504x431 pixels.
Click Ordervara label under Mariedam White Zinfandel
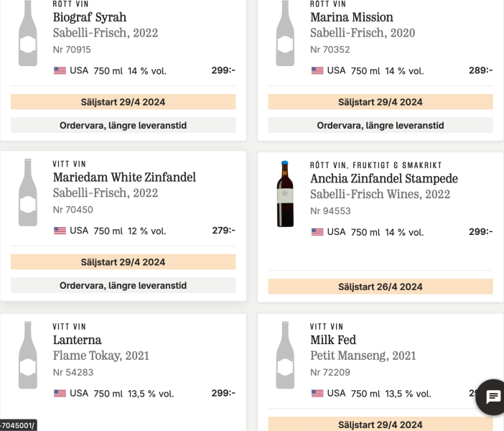point(123,285)
